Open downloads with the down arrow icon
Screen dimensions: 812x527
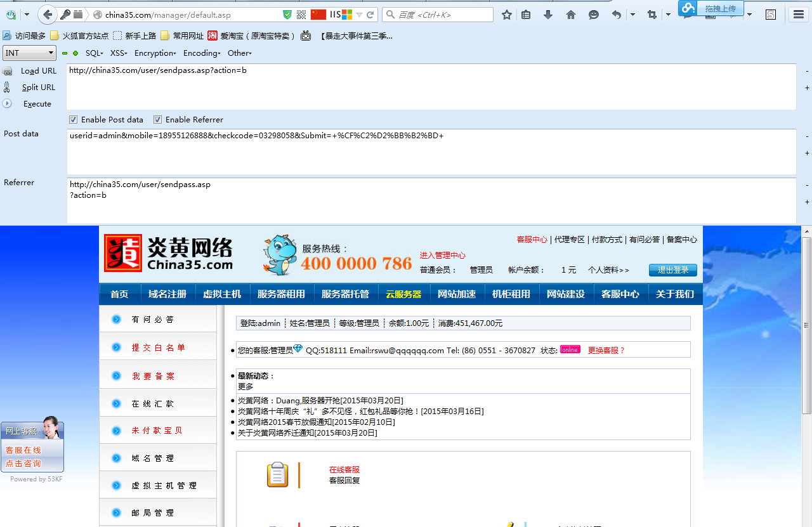click(x=548, y=15)
